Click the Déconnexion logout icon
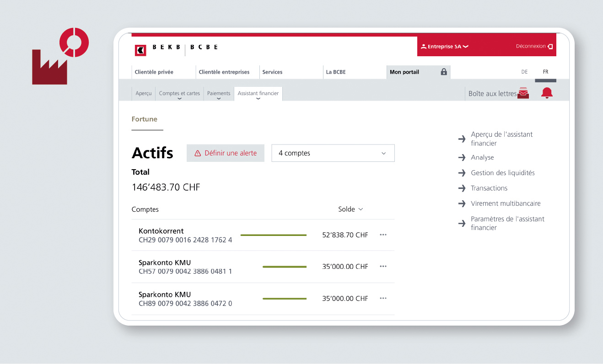Screen dimensions: 603x364 point(550,47)
